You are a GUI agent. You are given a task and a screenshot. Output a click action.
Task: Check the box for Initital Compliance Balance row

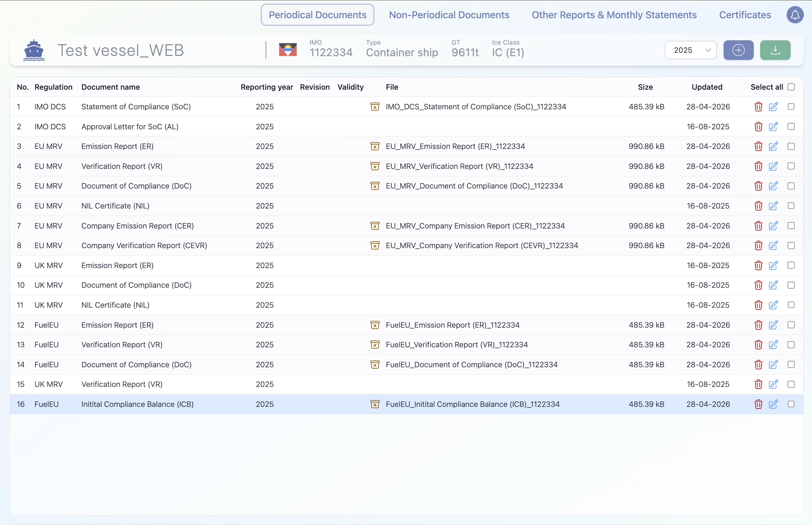pyautogui.click(x=791, y=404)
